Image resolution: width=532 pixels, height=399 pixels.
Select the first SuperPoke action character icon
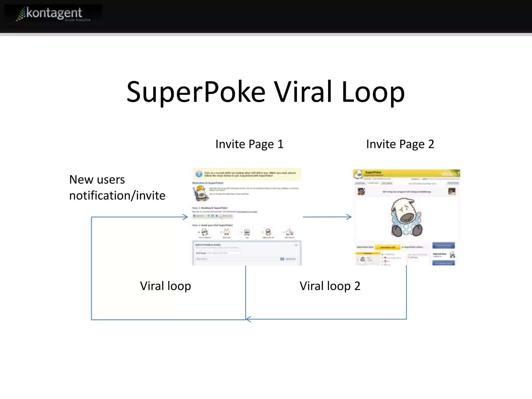coord(205,232)
